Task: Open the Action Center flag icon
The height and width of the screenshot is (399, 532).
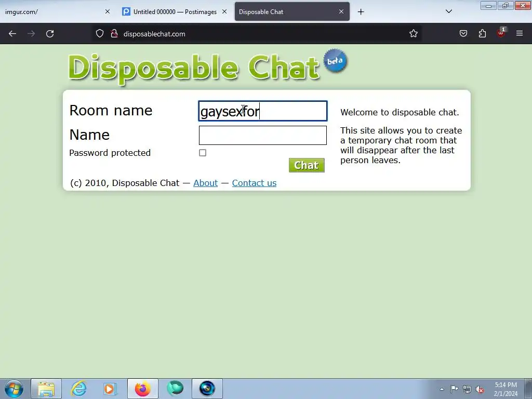Action: point(454,389)
